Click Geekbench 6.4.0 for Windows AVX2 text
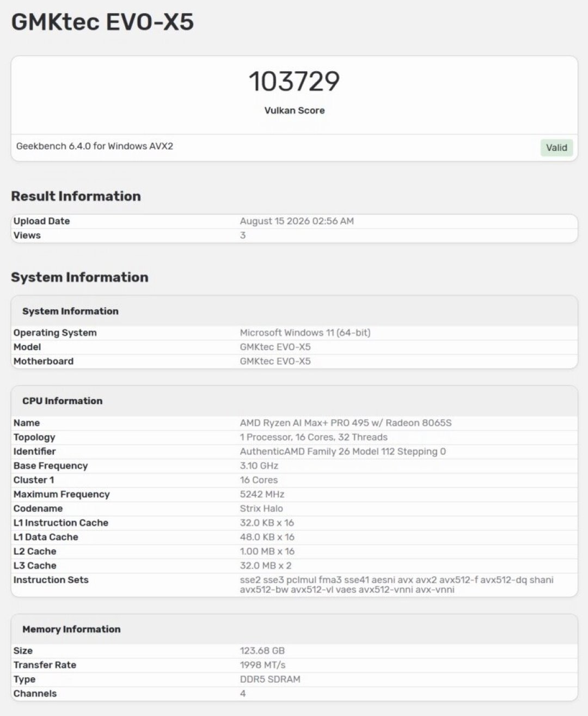The image size is (588, 716). click(95, 146)
